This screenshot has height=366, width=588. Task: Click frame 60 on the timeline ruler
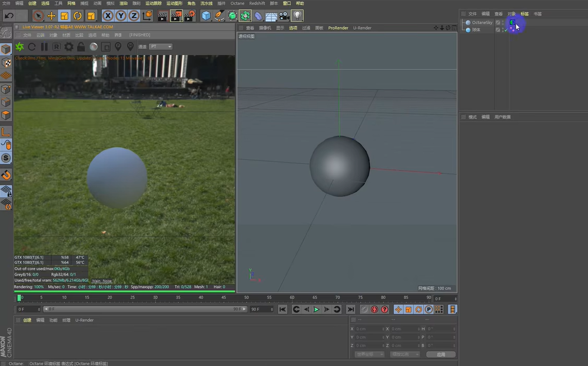pos(291,298)
